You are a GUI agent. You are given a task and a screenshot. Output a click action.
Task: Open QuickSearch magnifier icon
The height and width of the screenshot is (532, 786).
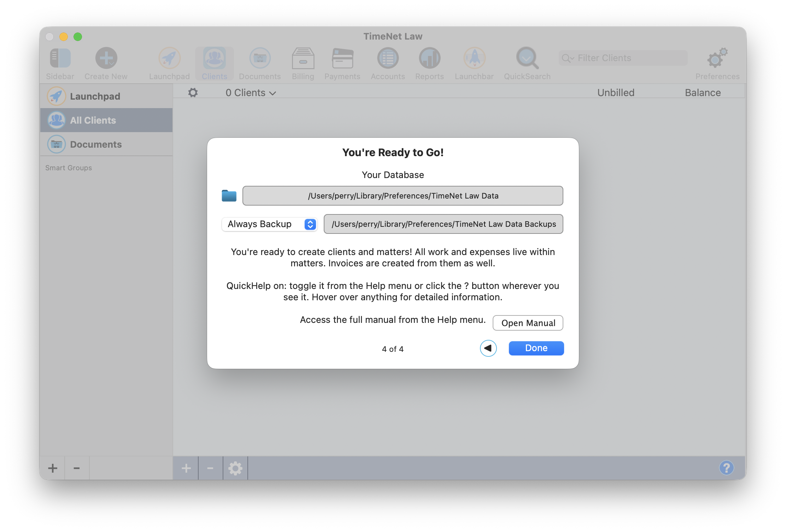[x=527, y=58]
